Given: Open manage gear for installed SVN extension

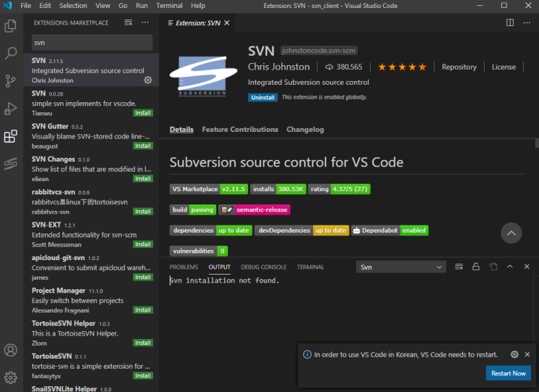Looking at the screenshot, I should click(x=148, y=80).
